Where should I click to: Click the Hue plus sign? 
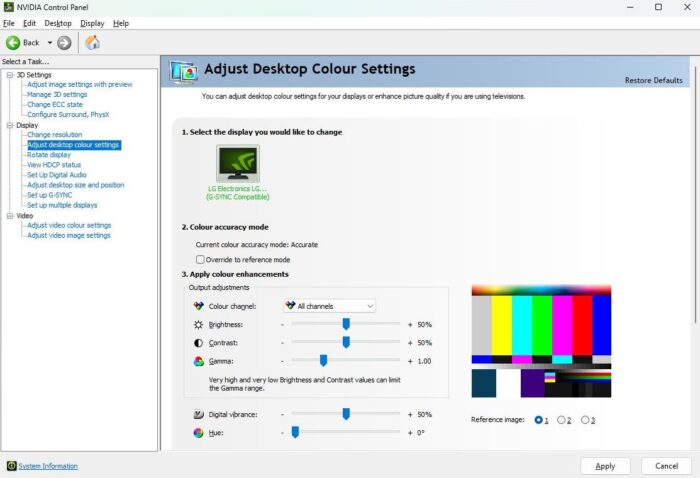pyautogui.click(x=410, y=432)
